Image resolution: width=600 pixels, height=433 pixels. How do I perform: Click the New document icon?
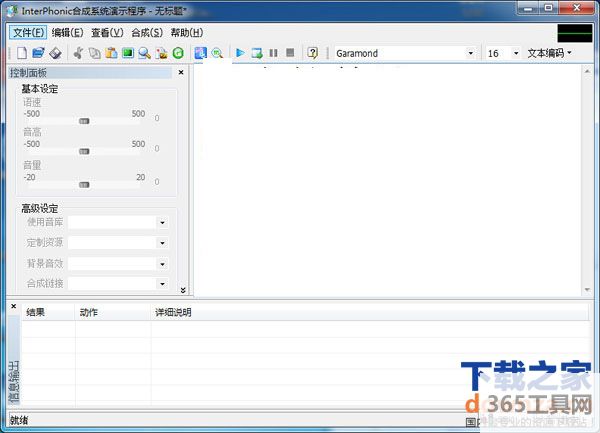point(21,53)
